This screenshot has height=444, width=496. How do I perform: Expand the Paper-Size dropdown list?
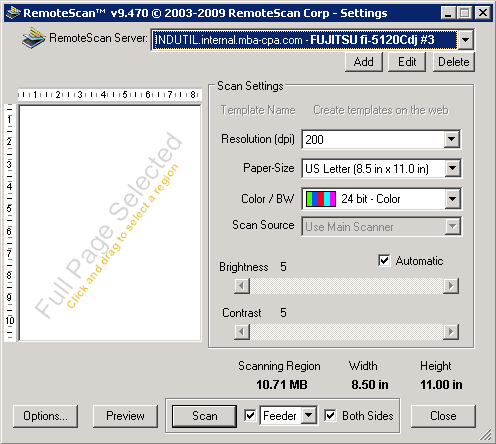[452, 168]
